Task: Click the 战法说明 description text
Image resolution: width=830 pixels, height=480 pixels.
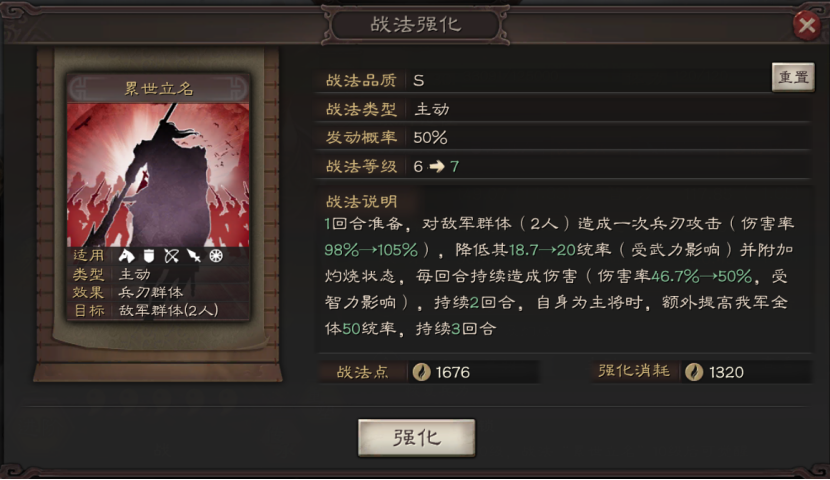Action: point(559,276)
